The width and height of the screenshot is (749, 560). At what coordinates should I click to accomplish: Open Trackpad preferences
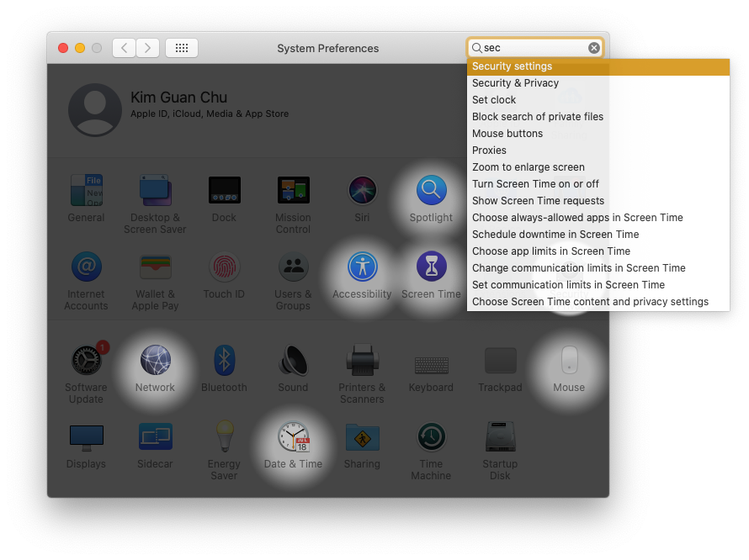pos(500,361)
